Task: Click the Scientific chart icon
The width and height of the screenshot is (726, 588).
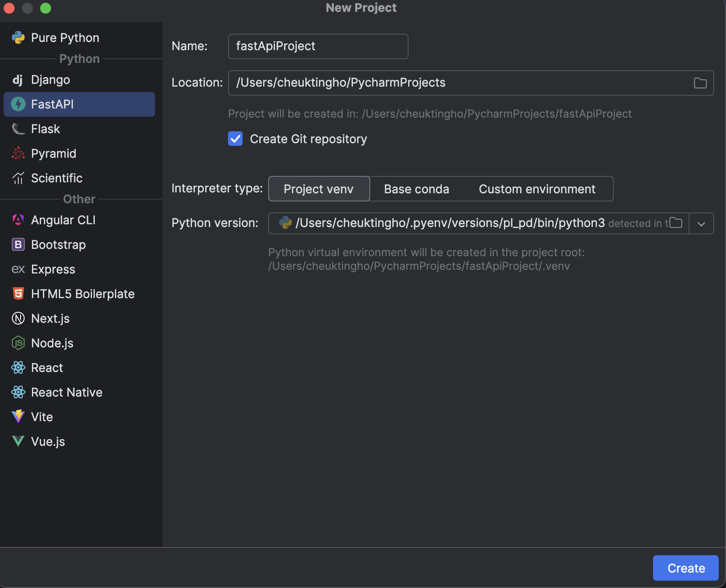Action: pyautogui.click(x=18, y=178)
